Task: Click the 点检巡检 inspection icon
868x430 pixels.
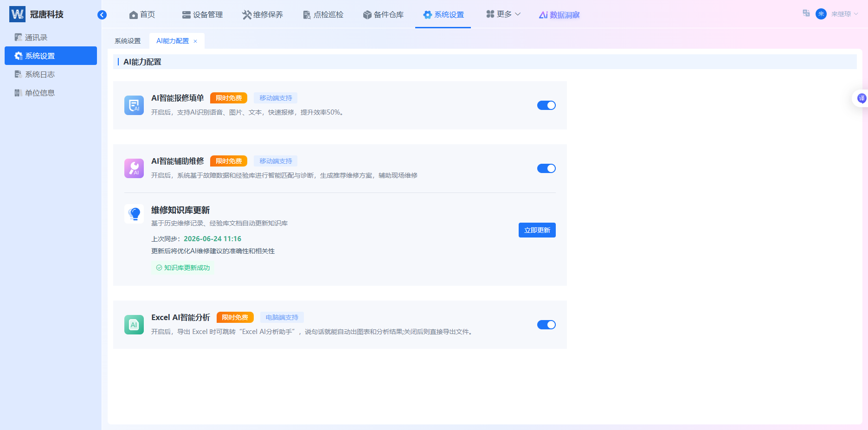Action: click(307, 15)
